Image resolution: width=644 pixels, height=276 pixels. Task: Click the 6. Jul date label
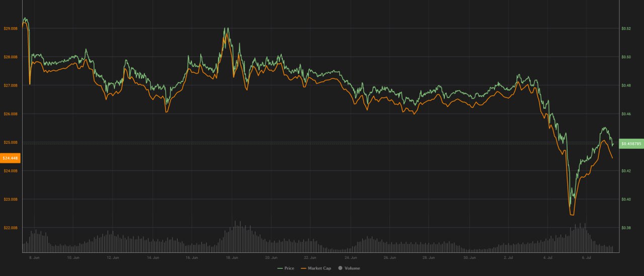tap(588, 257)
